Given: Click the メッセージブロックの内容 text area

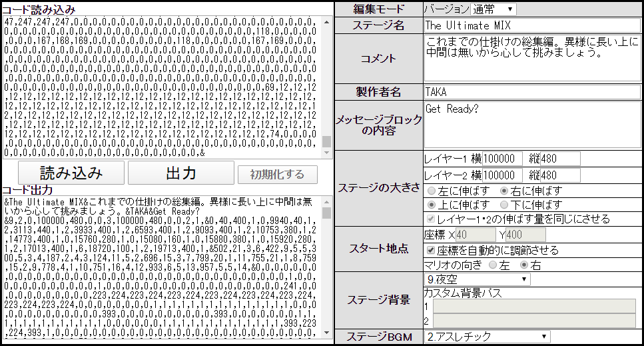Looking at the screenshot, I should click(x=532, y=125).
